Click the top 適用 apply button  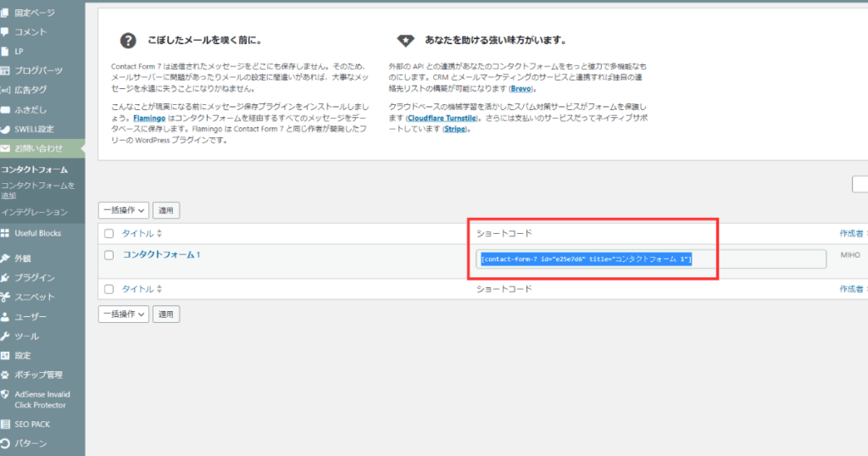tap(166, 210)
